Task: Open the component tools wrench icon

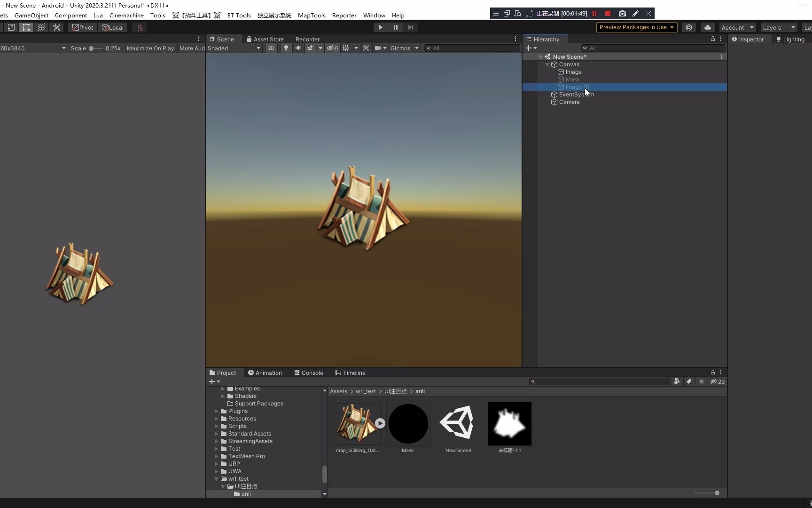Action: pyautogui.click(x=366, y=48)
